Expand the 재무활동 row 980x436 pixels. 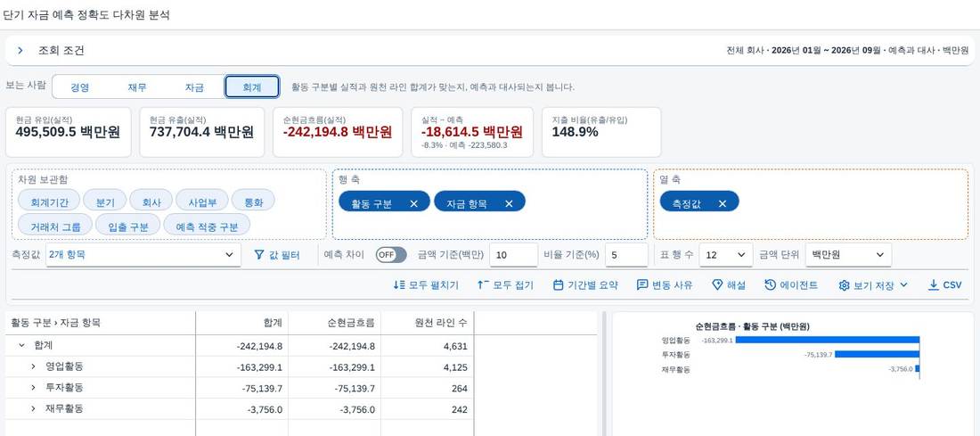33,408
